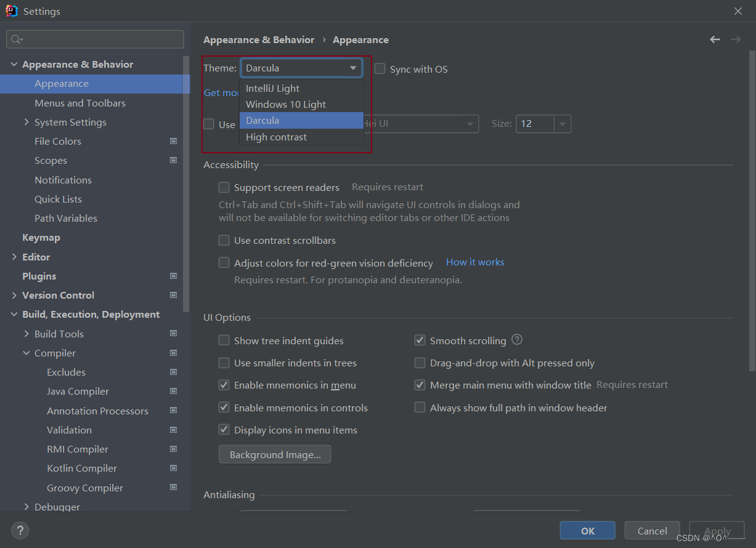
Task: Collapse the Compiler tree node
Action: [x=26, y=353]
